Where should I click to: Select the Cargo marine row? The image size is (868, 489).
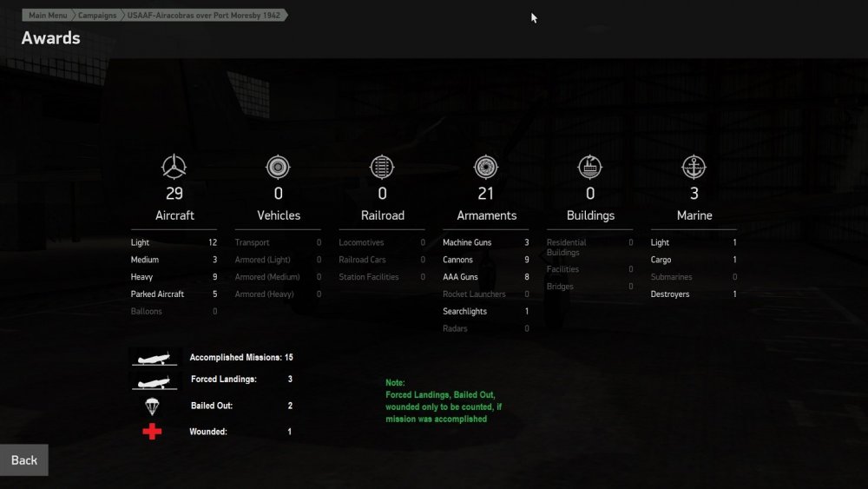click(694, 260)
